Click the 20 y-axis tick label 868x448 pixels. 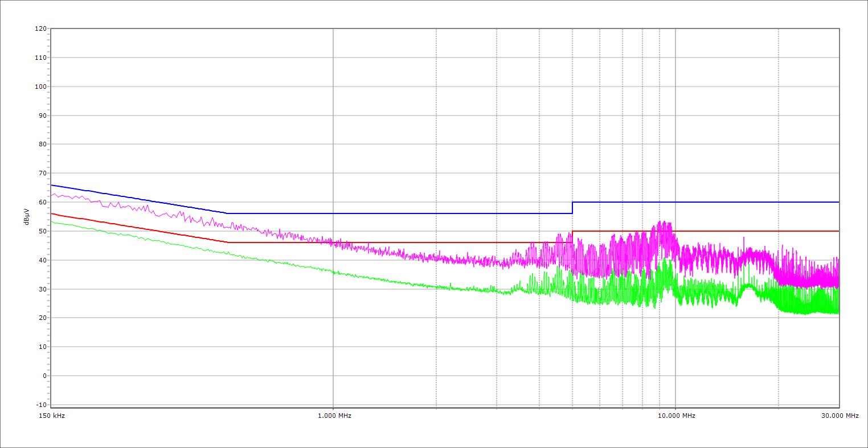42,318
